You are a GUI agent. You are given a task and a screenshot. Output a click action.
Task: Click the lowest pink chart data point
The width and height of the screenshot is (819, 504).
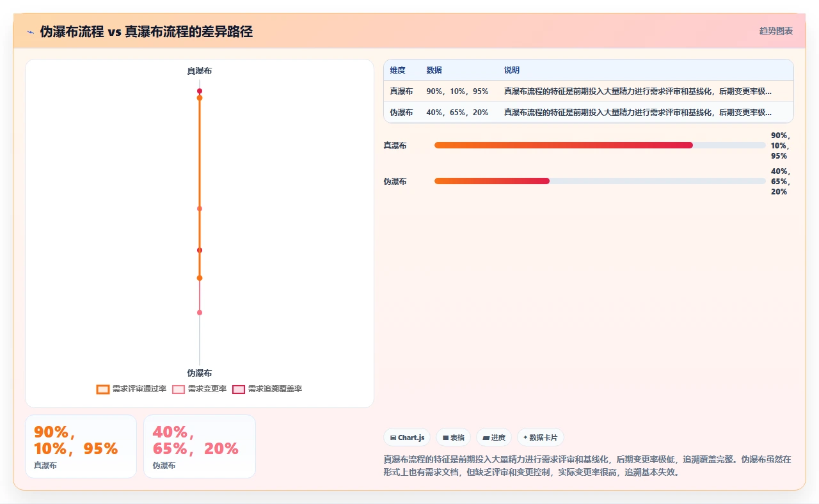200,313
